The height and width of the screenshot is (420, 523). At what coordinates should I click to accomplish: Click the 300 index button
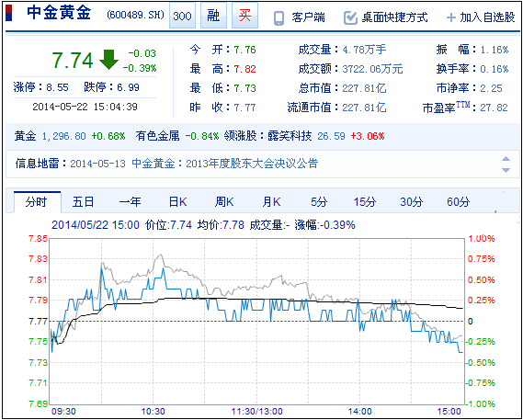pyautogui.click(x=182, y=16)
